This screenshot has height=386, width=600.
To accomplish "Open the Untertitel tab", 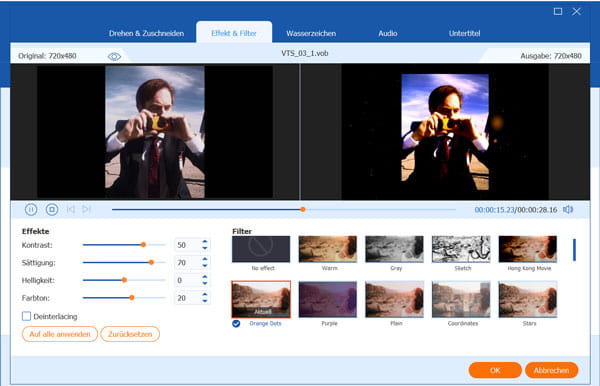I will click(x=464, y=33).
